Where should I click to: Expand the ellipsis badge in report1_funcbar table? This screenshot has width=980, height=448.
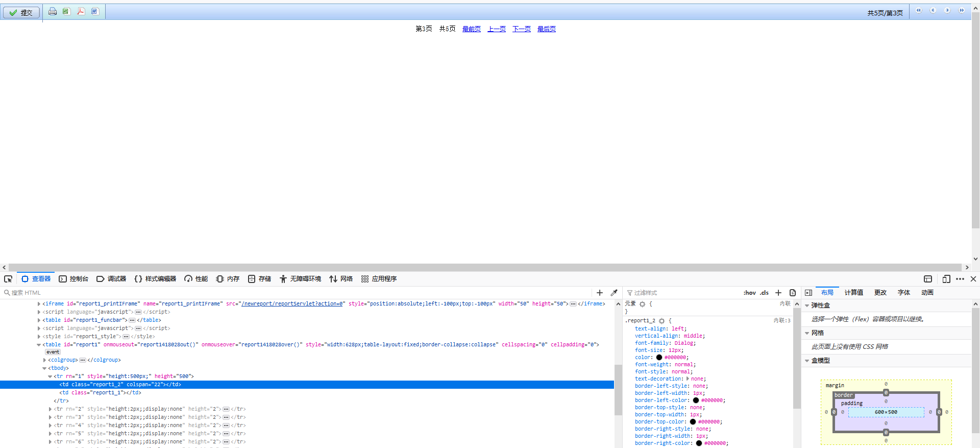tap(132, 320)
